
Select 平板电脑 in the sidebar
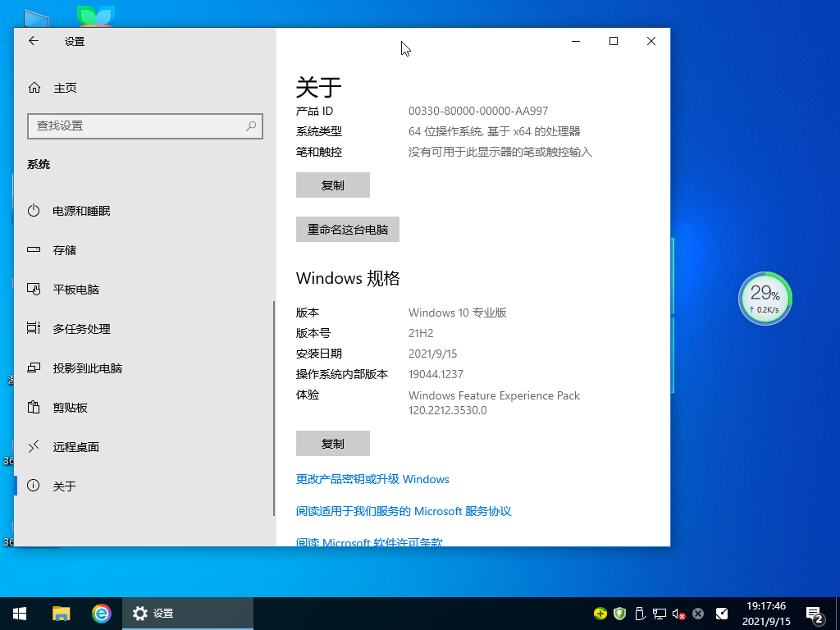pyautogui.click(x=75, y=290)
